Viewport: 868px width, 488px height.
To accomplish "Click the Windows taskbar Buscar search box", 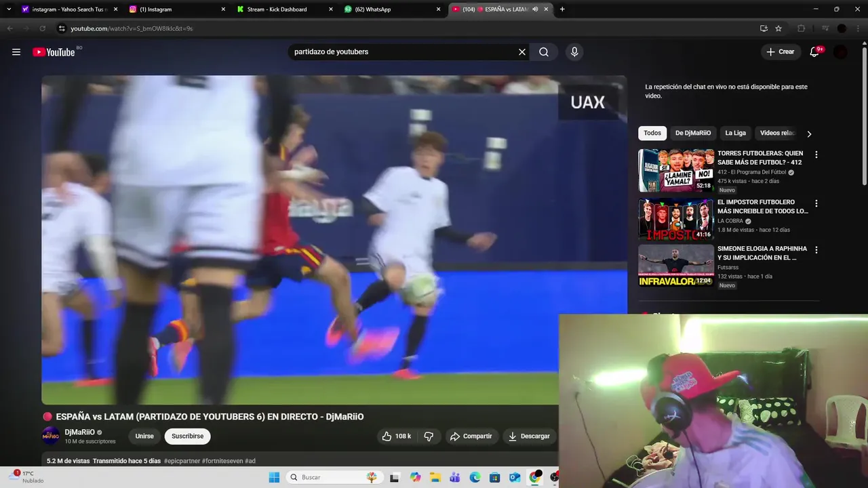I will 333,477.
